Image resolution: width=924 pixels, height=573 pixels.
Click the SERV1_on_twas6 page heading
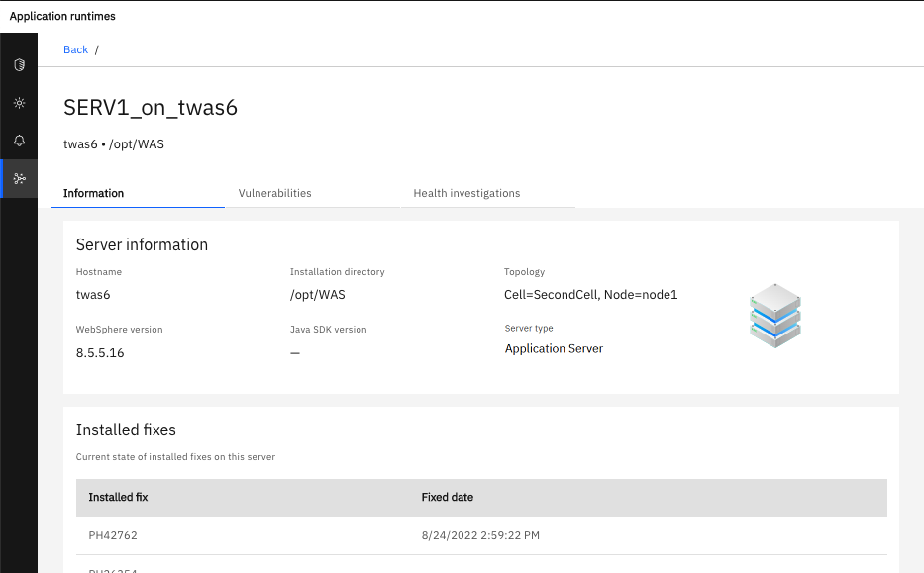pos(151,108)
